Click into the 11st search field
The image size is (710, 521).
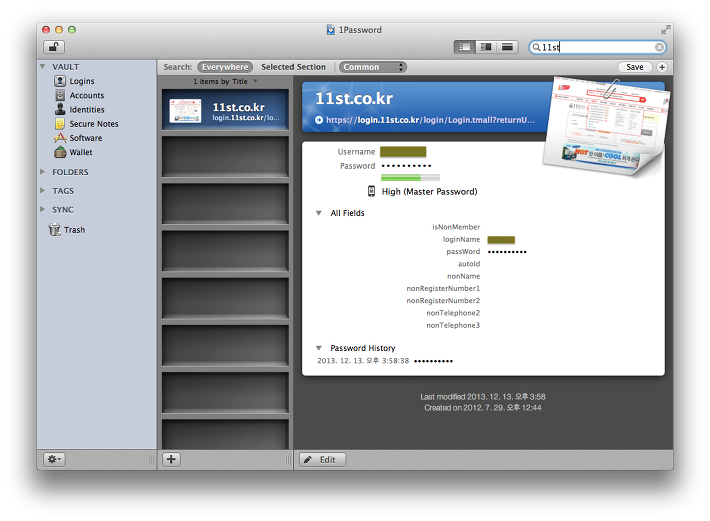(x=597, y=47)
